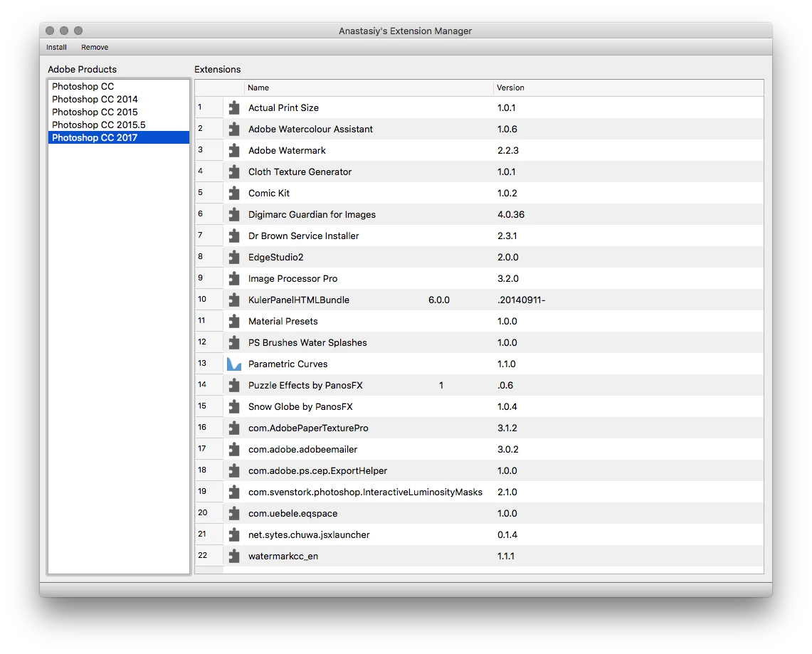Click the Comic Kit extension name
Viewport: 812px width, 654px height.
pos(269,193)
